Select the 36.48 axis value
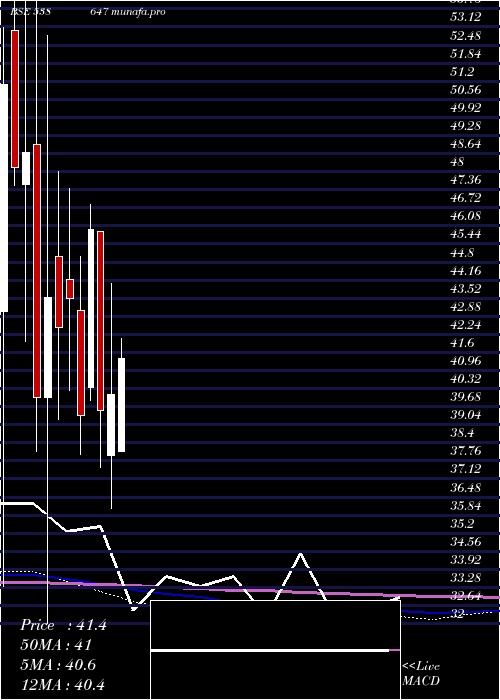The width and height of the screenshot is (500, 700). [x=466, y=488]
